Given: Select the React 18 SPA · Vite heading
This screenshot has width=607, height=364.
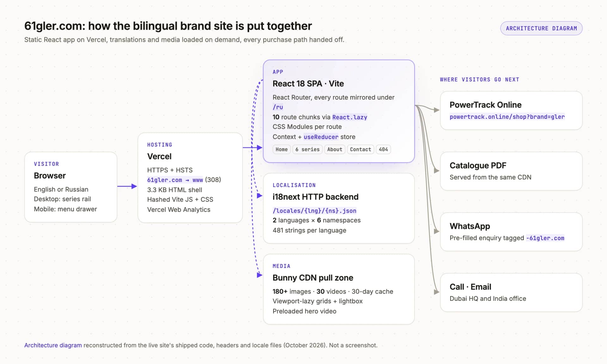Looking at the screenshot, I should click(x=308, y=84).
